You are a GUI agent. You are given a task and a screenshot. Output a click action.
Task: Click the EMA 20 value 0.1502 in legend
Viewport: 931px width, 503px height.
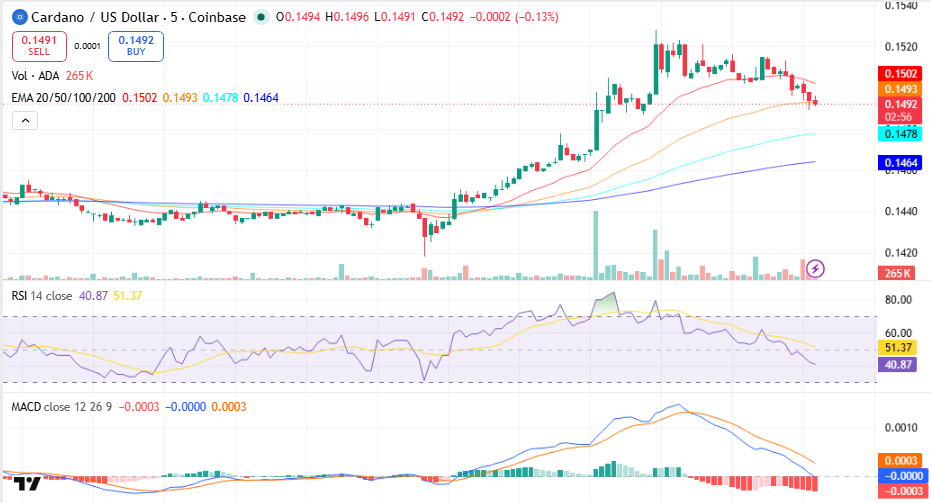point(140,97)
